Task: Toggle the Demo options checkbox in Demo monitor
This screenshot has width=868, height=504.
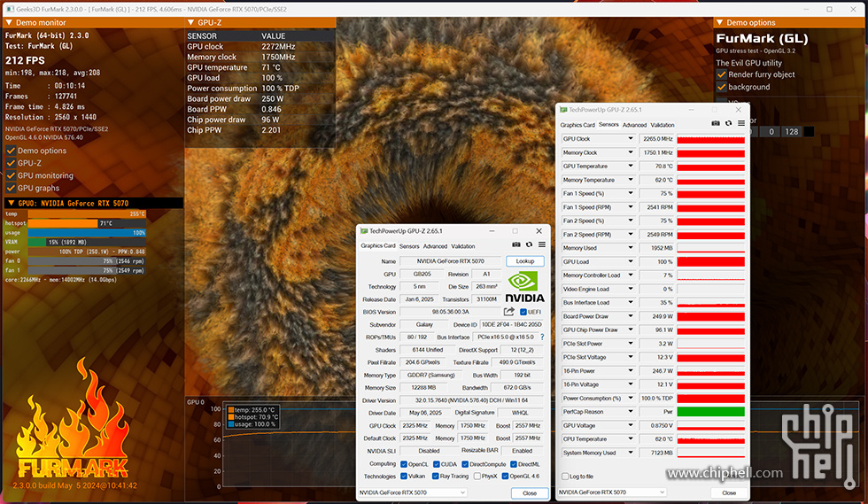Action: 11,151
